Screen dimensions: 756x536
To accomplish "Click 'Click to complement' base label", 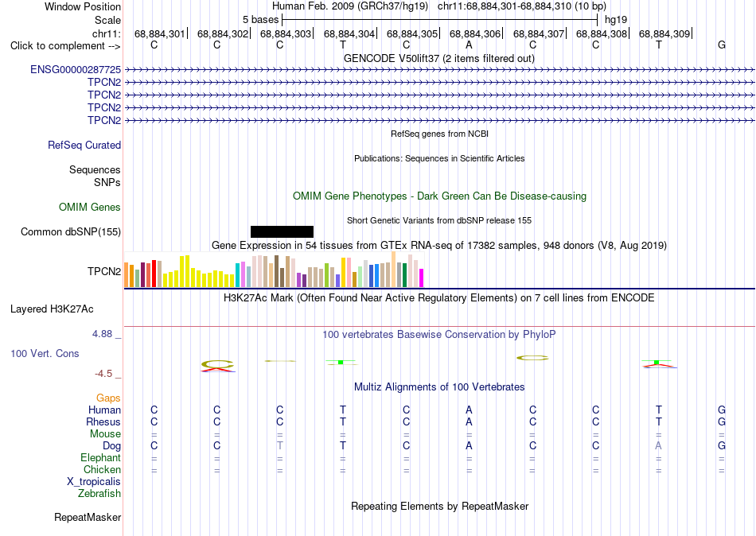I will [x=65, y=46].
